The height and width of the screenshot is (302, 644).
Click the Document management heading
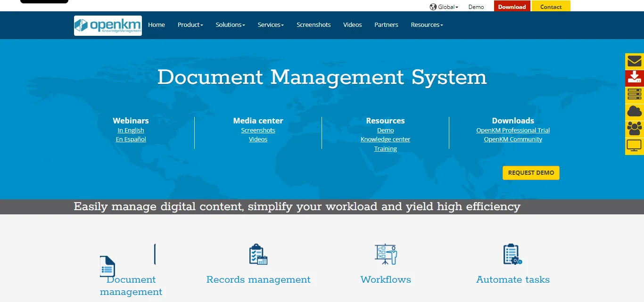(131, 286)
